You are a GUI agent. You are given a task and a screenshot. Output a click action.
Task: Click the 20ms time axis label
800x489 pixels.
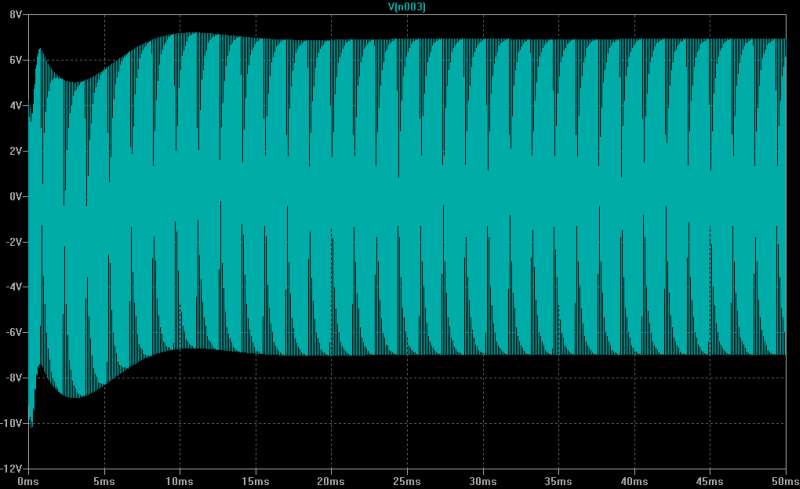[331, 481]
